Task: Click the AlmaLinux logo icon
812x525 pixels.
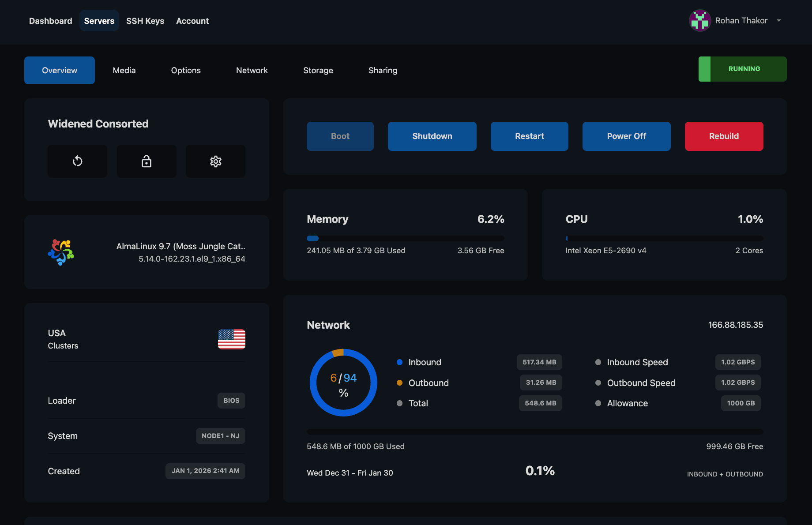Action: click(x=61, y=252)
